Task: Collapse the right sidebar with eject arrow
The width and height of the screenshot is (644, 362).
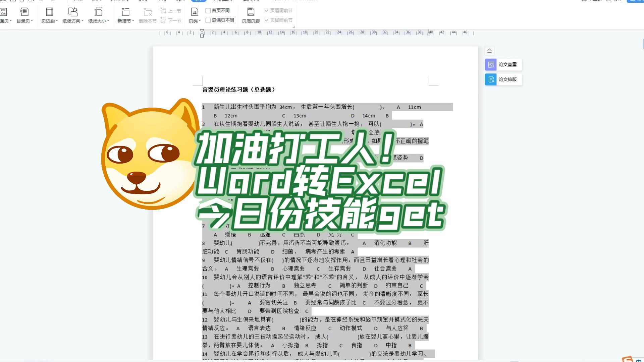Action: (490, 51)
